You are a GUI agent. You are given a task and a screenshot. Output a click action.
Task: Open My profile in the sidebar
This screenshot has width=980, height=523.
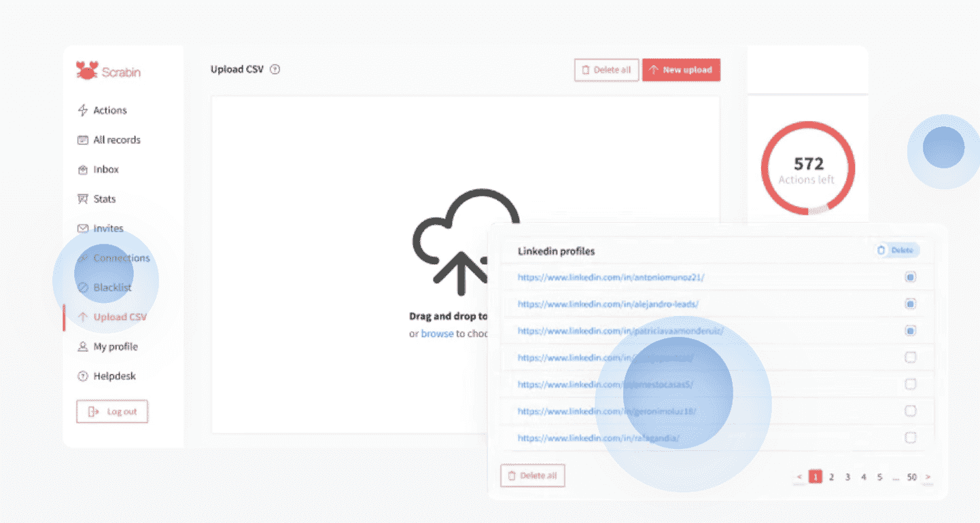coord(107,346)
